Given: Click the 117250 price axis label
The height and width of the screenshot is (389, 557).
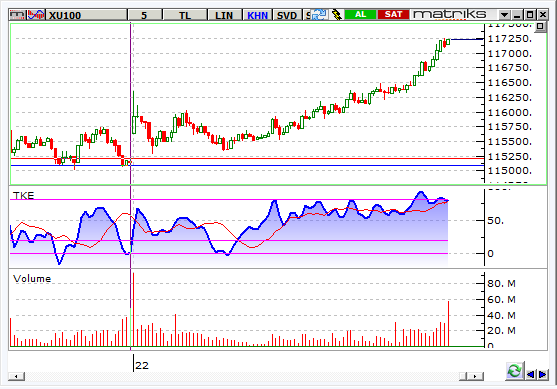Looking at the screenshot, I should [x=509, y=39].
